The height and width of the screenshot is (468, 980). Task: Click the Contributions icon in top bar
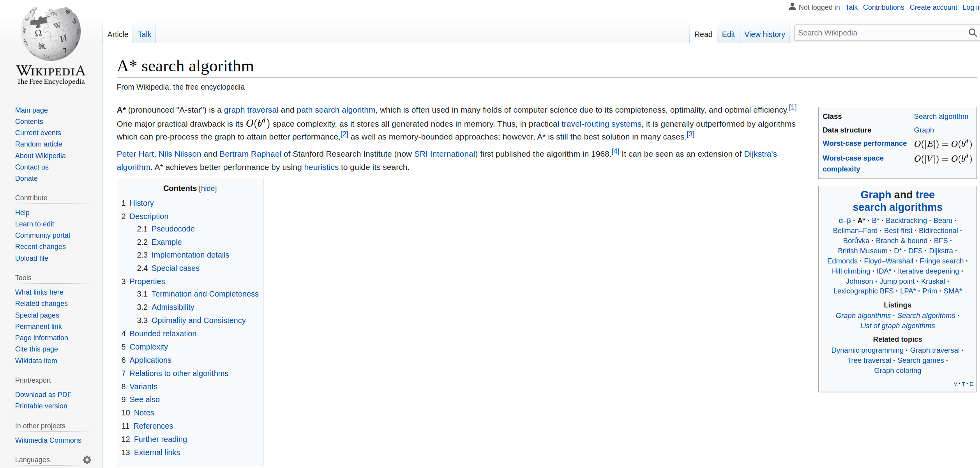click(x=884, y=6)
